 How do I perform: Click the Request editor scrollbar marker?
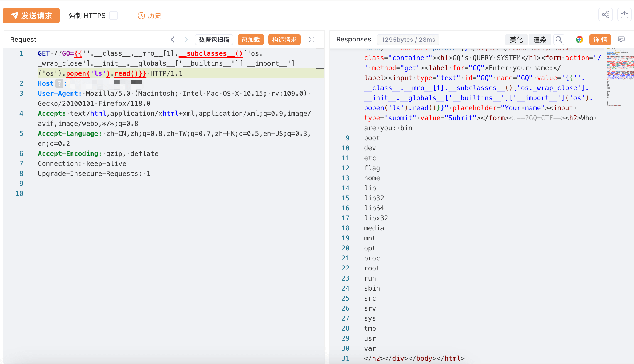[320, 68]
